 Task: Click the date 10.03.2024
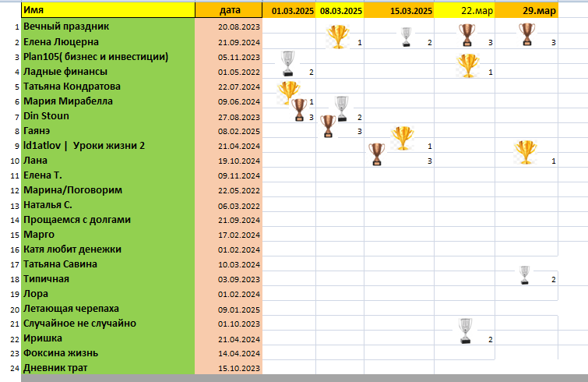point(239,265)
